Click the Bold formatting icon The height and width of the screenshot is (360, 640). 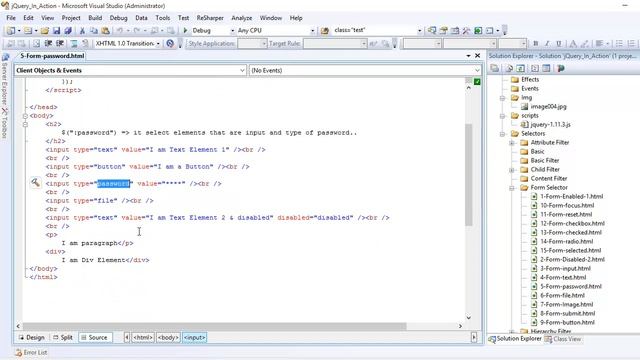click(536, 43)
